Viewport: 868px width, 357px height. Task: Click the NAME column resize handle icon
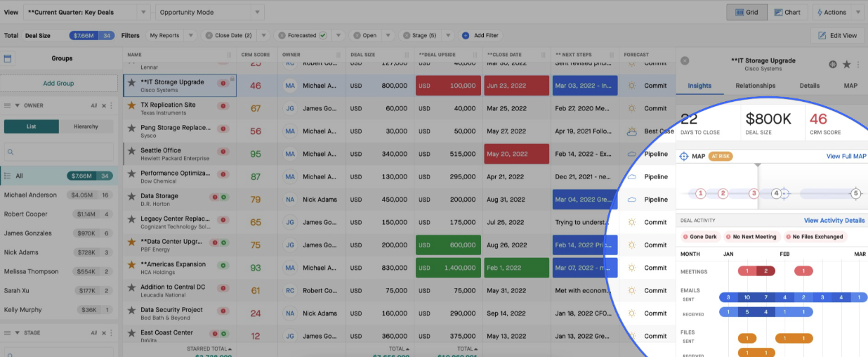[x=229, y=54]
